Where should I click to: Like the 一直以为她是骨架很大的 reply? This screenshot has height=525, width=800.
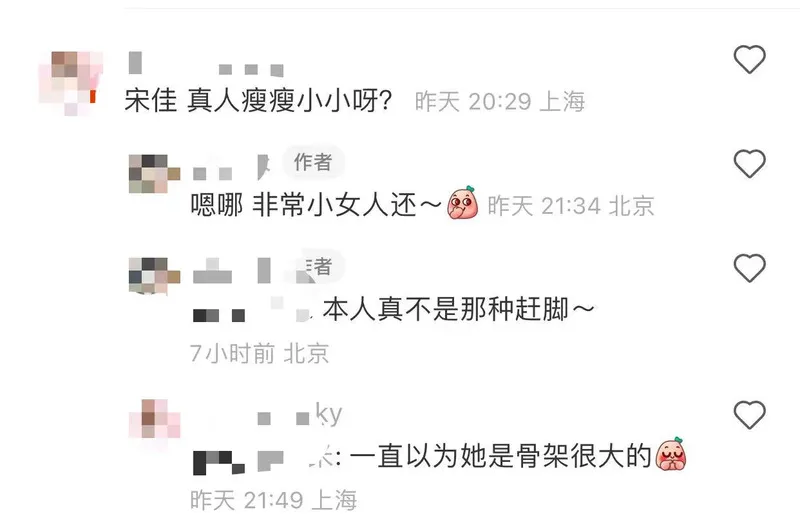tap(749, 415)
